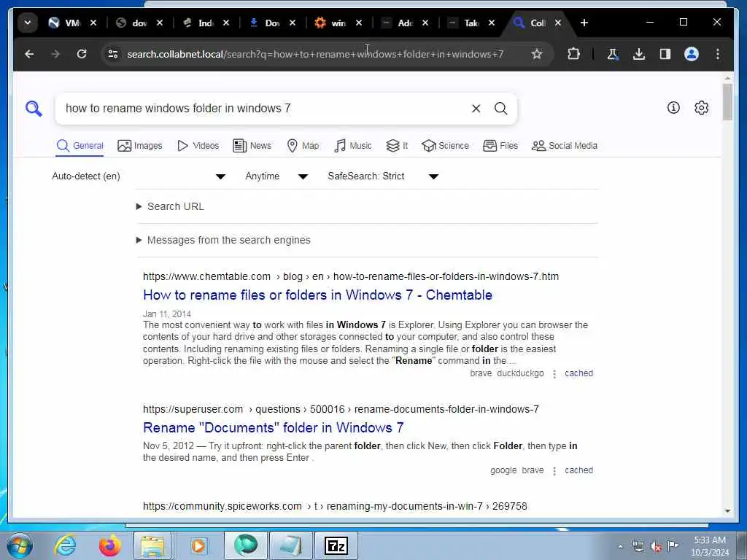Open the Chemtable rename files result link
747x560 pixels.
point(317,295)
